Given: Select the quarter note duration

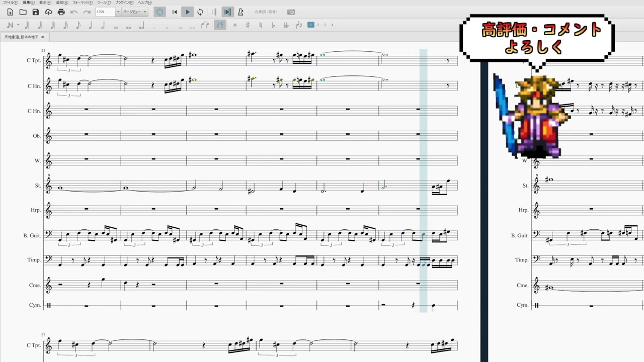Looking at the screenshot, I should pos(91,25).
